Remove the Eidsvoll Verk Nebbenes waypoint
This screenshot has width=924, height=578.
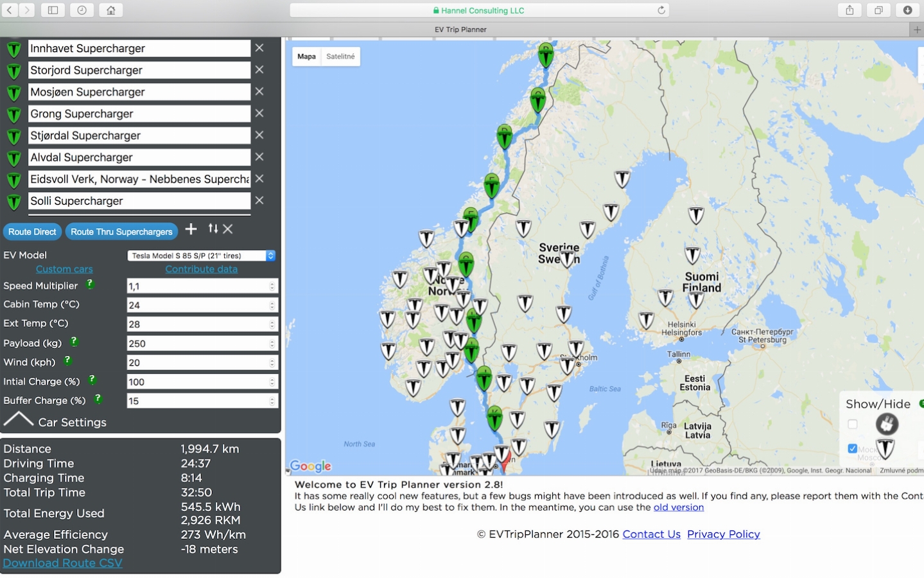(x=259, y=179)
